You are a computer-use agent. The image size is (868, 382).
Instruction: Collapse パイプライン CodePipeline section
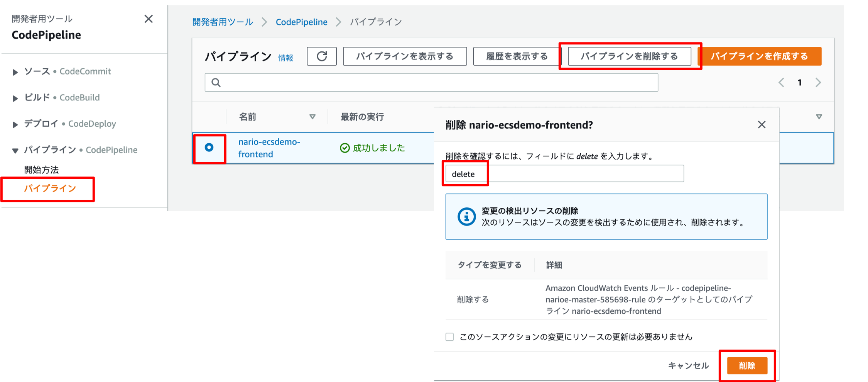click(15, 150)
